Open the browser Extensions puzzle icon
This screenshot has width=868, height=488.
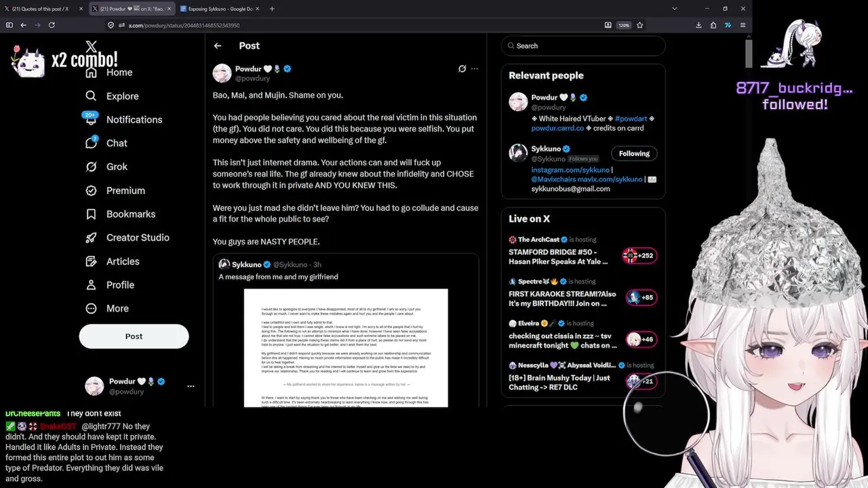click(713, 25)
